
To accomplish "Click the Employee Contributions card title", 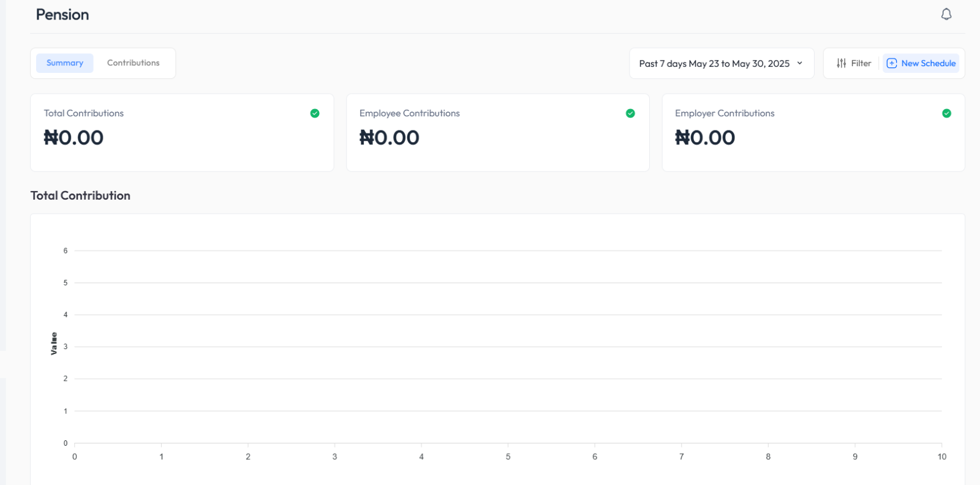I will pos(409,113).
